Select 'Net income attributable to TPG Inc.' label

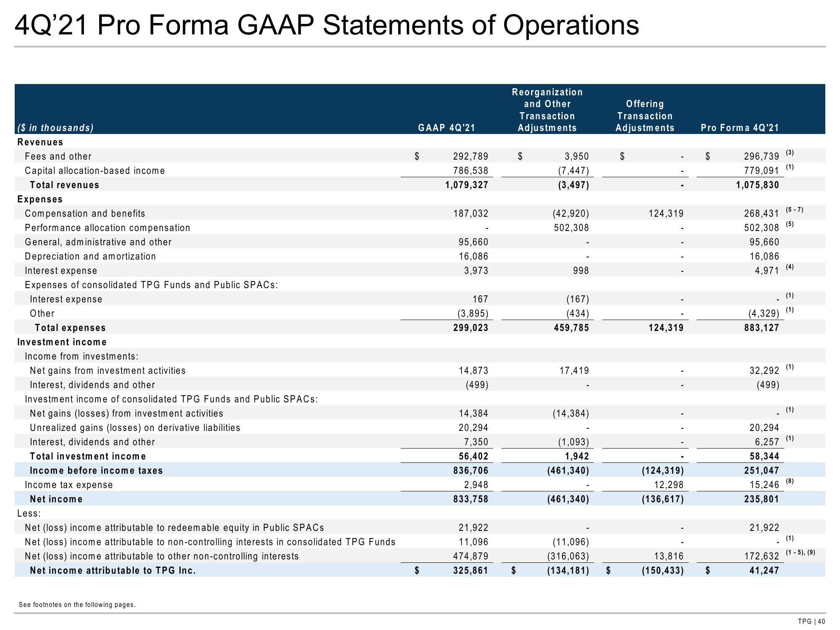[113, 570]
